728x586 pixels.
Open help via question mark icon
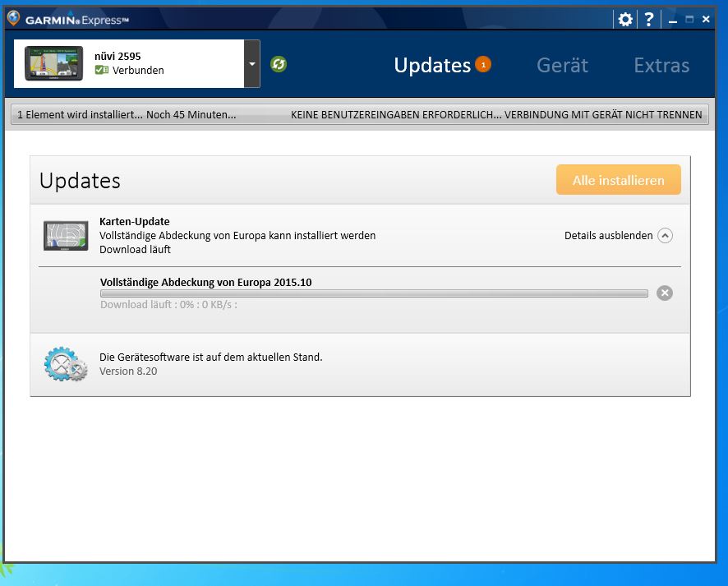tap(649, 20)
